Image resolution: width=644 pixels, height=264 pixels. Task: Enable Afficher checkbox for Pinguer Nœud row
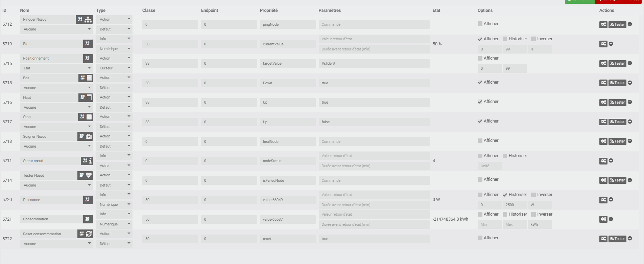coord(480,24)
